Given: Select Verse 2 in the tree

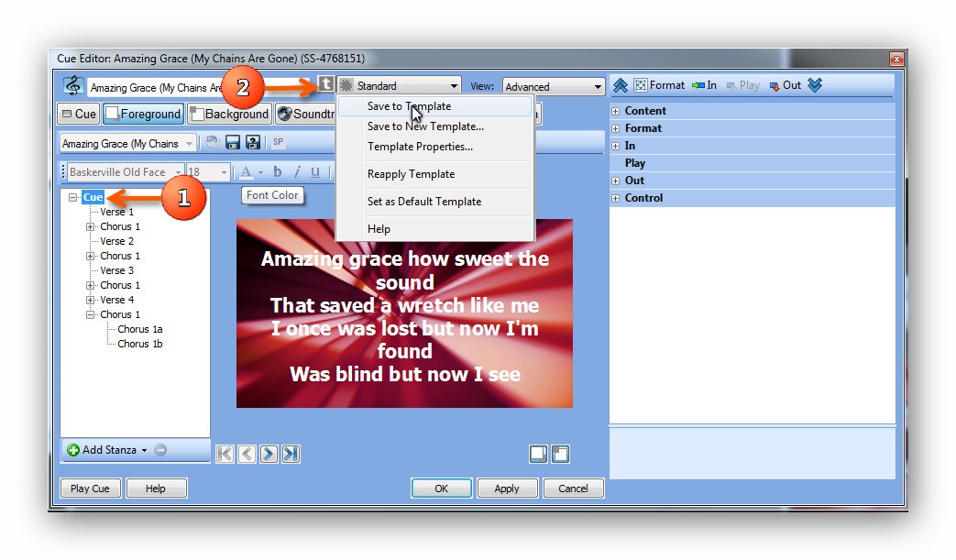Looking at the screenshot, I should coord(116,241).
